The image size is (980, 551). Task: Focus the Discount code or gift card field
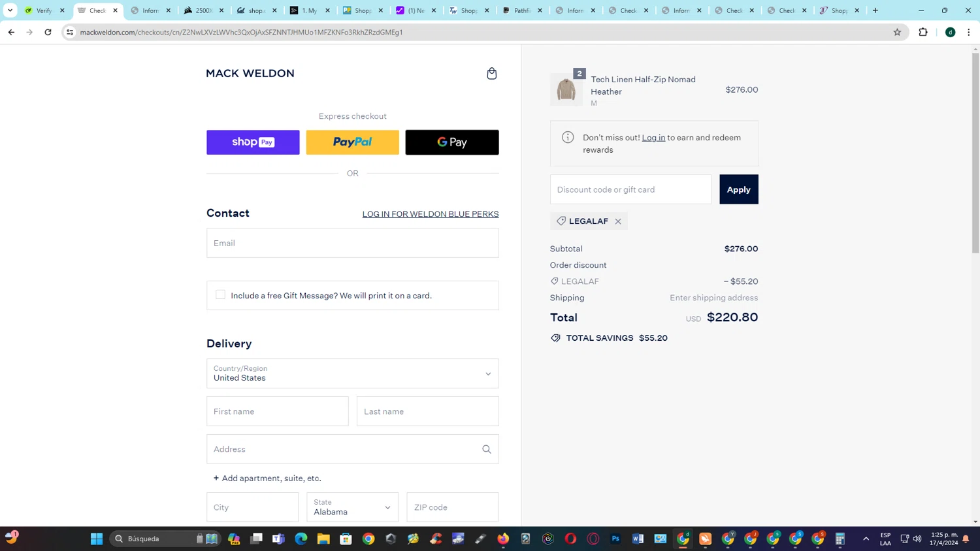coord(630,189)
